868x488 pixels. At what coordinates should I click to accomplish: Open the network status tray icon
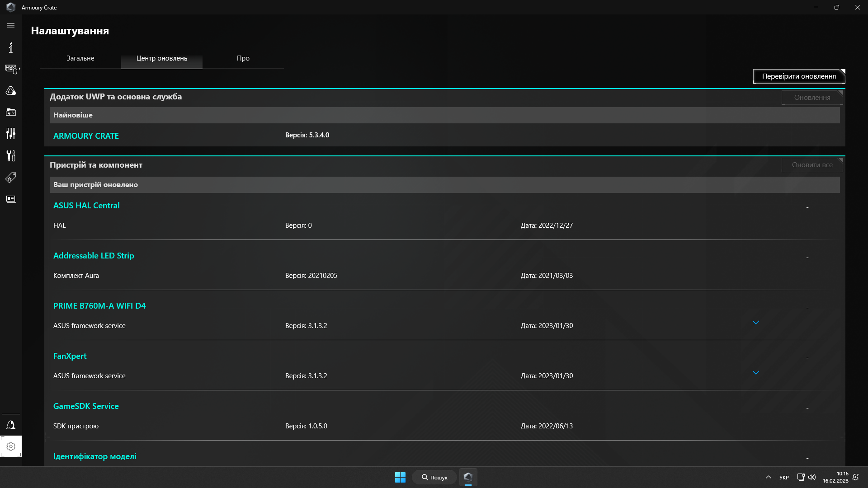pyautogui.click(x=801, y=477)
